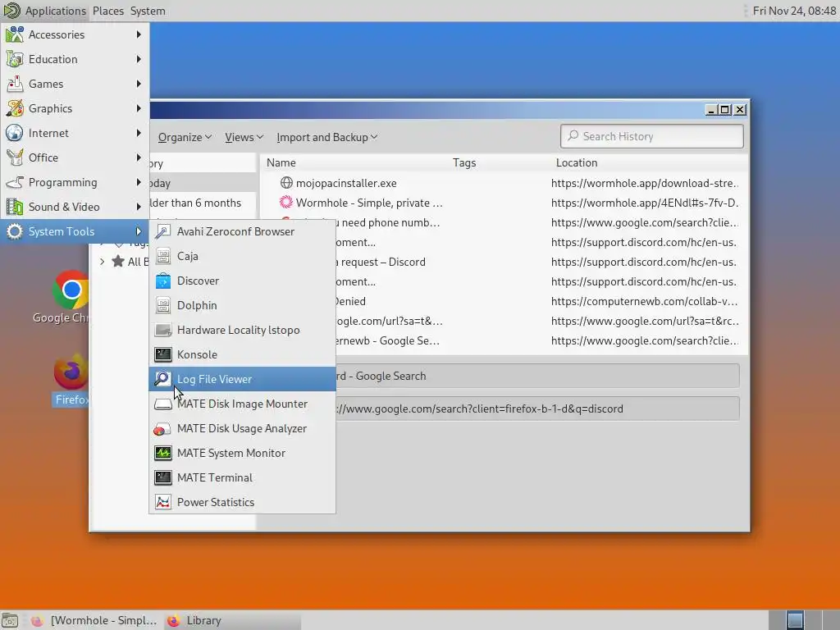
Task: Open Import and Backup dropdown
Action: tap(326, 137)
